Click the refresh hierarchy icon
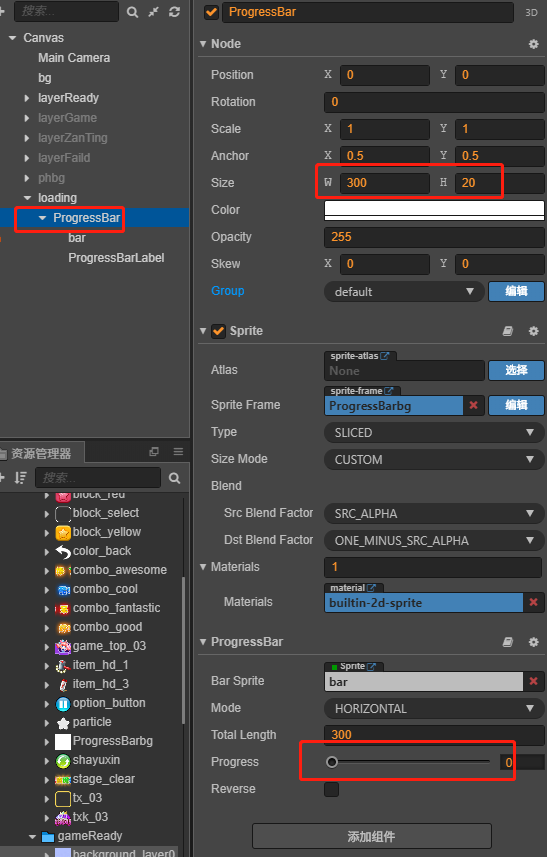This screenshot has width=547, height=857. [x=174, y=12]
